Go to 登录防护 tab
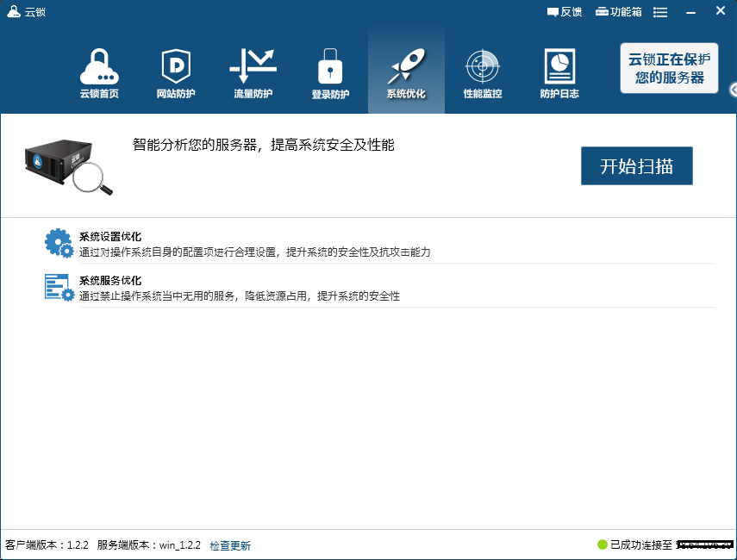Viewport: 737px width, 560px height. coord(330,73)
